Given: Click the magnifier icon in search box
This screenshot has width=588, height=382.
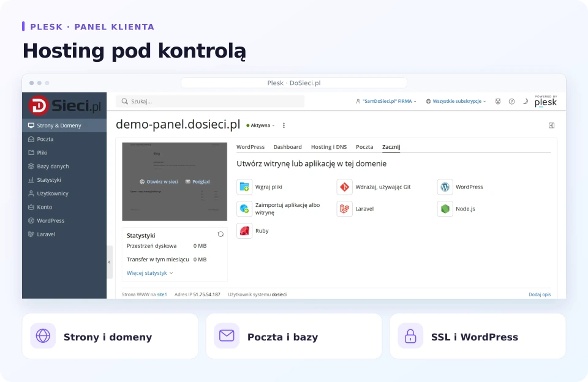Looking at the screenshot, I should click(x=124, y=101).
